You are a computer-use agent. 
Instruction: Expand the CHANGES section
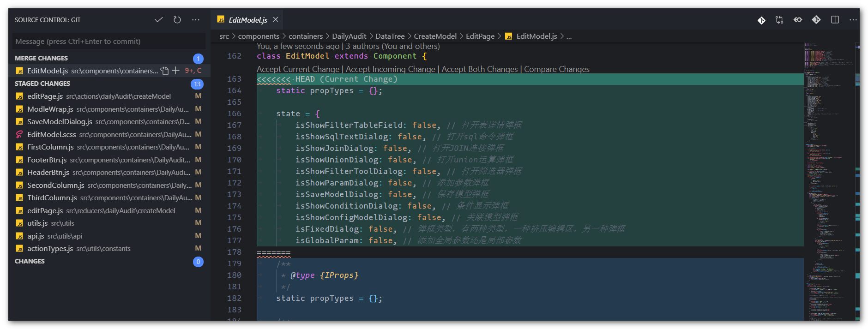point(30,261)
